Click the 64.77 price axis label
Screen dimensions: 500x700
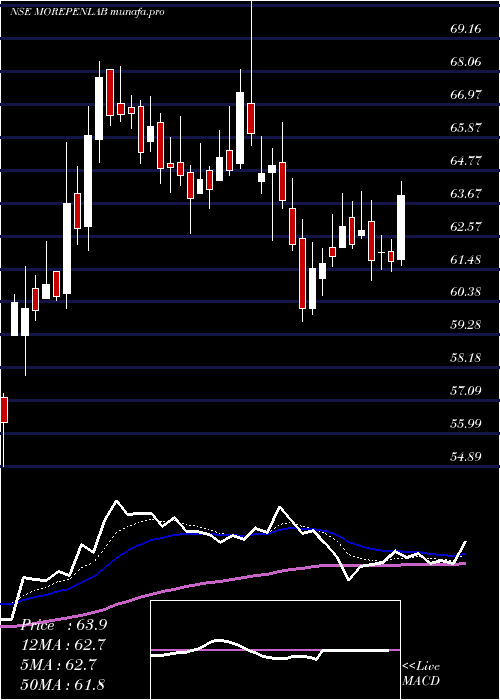[466, 160]
